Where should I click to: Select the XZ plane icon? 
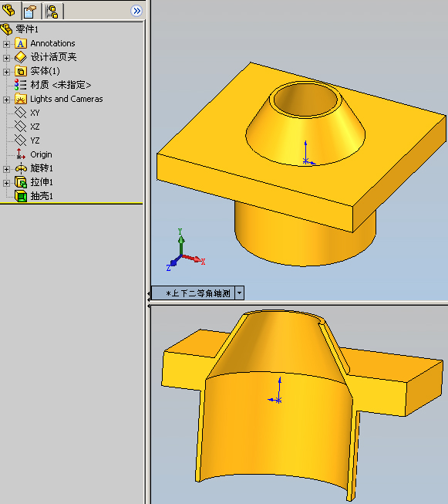(x=21, y=127)
